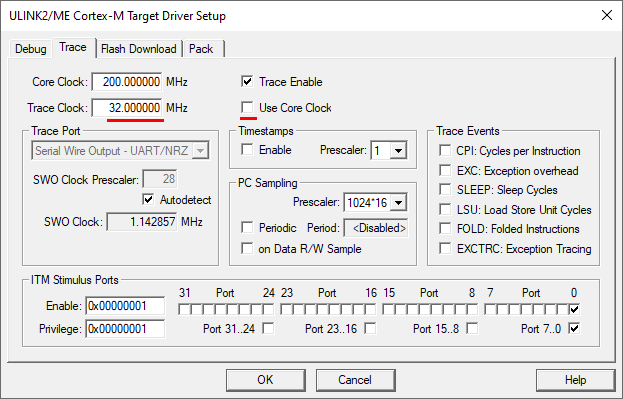Click the SWO Clock value field

pos(142,221)
